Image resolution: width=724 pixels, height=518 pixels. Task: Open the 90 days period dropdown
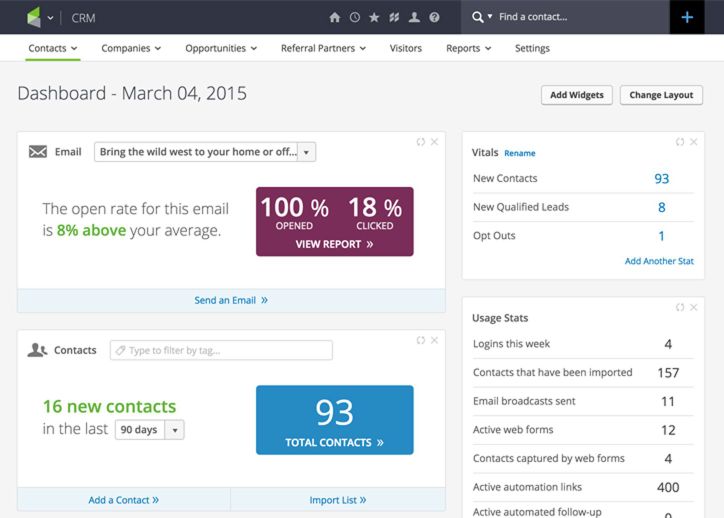click(150, 430)
